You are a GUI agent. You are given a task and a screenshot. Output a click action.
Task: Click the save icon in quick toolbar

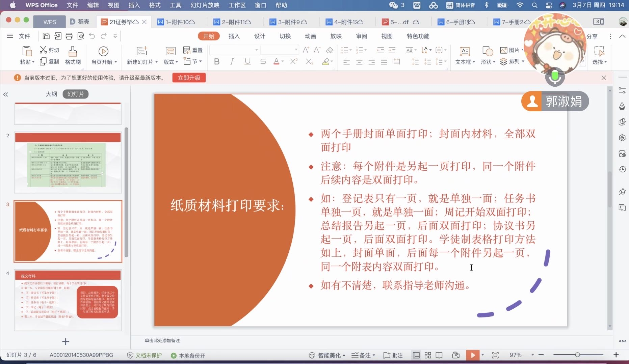click(x=46, y=36)
